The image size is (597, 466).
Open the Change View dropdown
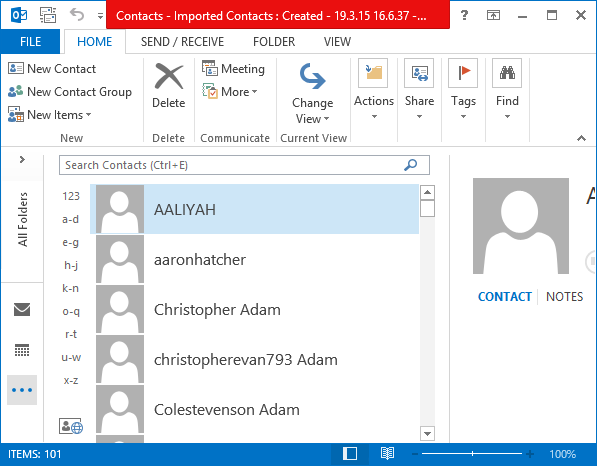click(313, 94)
